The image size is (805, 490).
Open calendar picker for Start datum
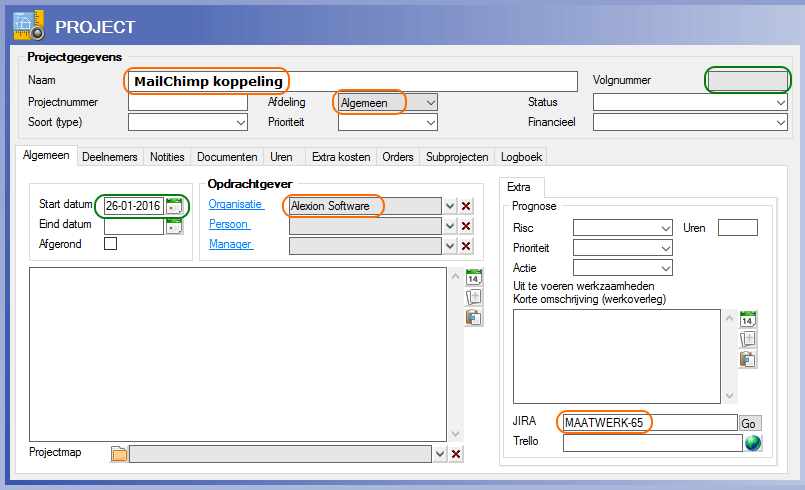174,206
